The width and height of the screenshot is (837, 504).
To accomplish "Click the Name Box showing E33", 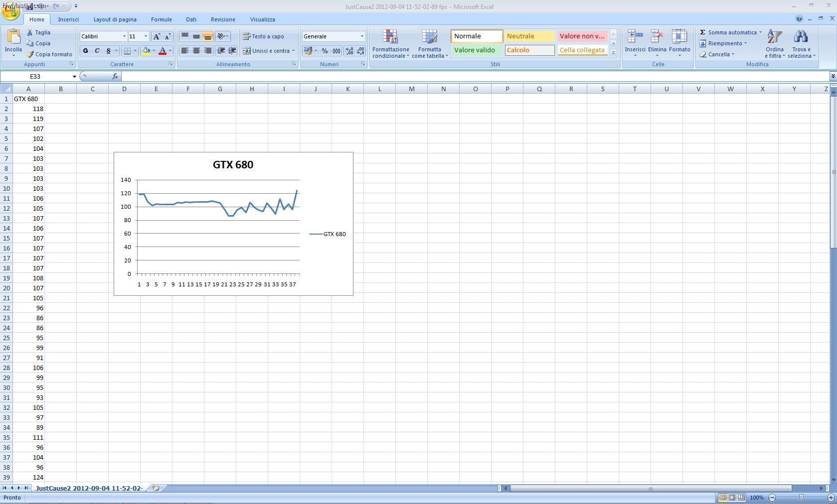I will pyautogui.click(x=35, y=76).
